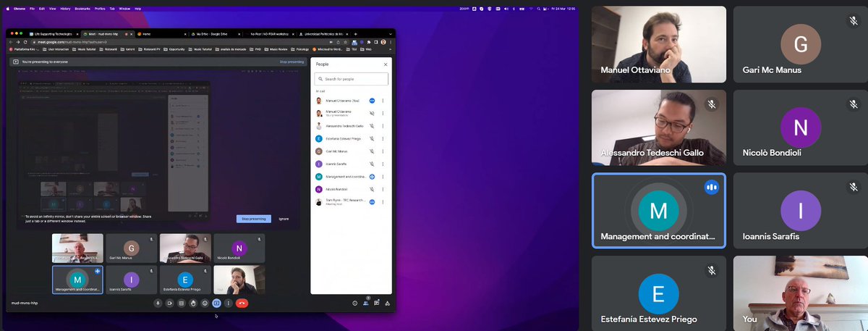Viewport: 868px width, 331px height.
Task: Open Chrome's Window menu in the menu bar
Action: coord(123,8)
